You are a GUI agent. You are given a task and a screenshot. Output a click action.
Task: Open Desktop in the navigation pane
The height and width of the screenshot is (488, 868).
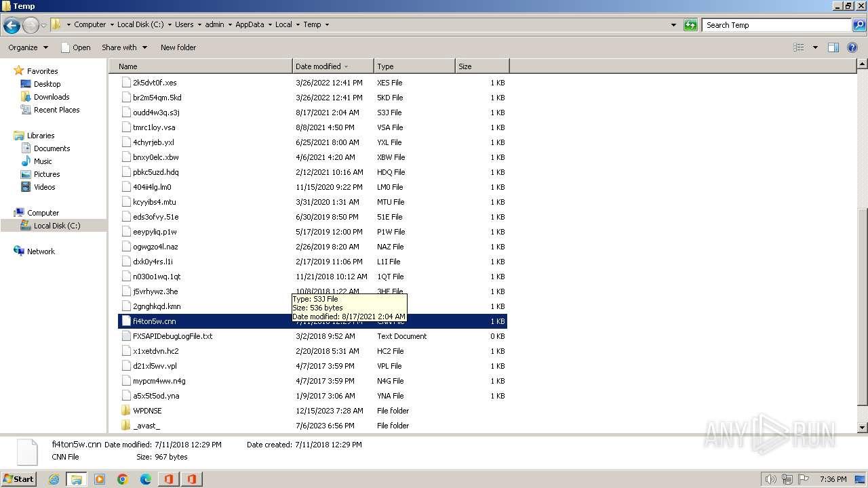pyautogui.click(x=47, y=84)
